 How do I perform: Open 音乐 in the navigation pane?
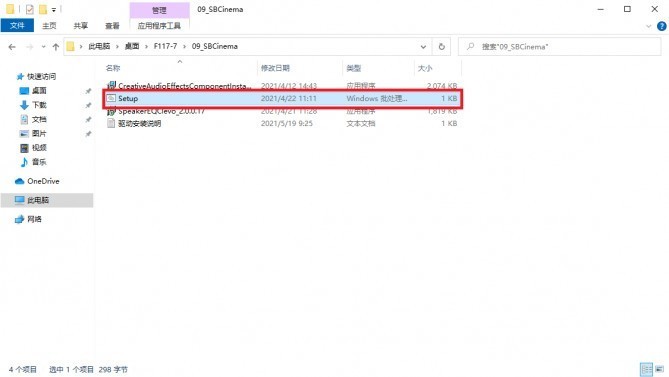pyautogui.click(x=39, y=162)
